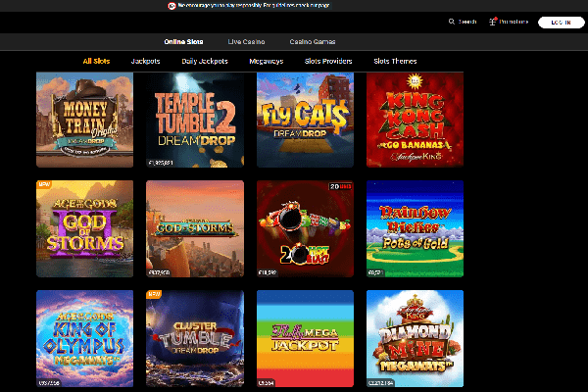Viewport: 588px width, 392px height.
Task: Switch to Online Slots tab
Action: coord(184,41)
